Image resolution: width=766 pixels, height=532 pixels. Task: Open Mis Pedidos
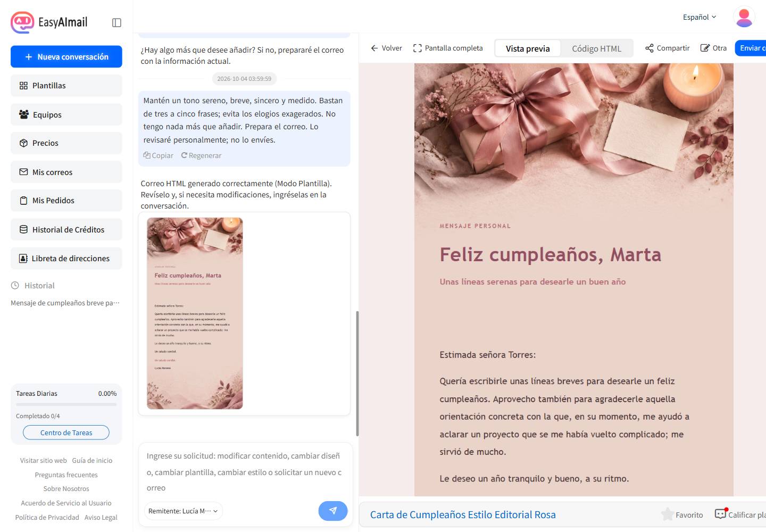pos(66,201)
